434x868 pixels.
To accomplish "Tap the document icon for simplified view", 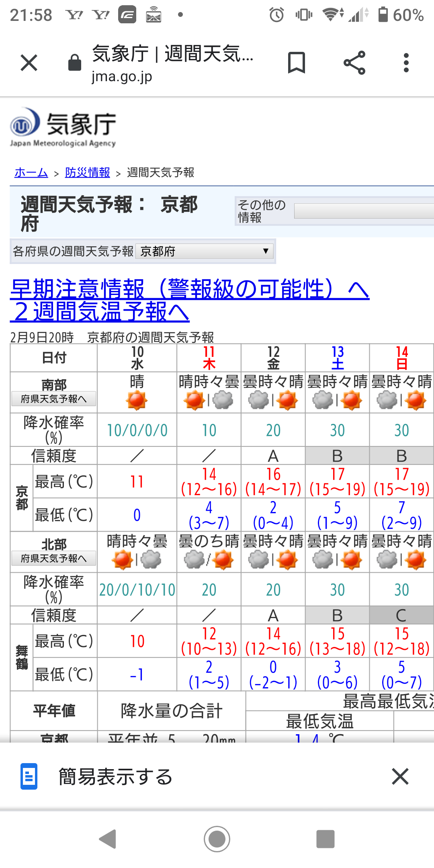I will (29, 776).
